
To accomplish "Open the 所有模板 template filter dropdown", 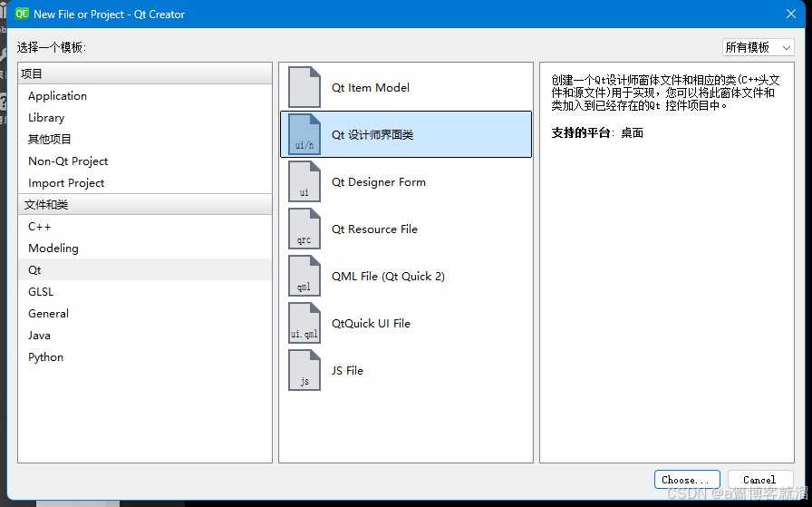I will (759, 47).
